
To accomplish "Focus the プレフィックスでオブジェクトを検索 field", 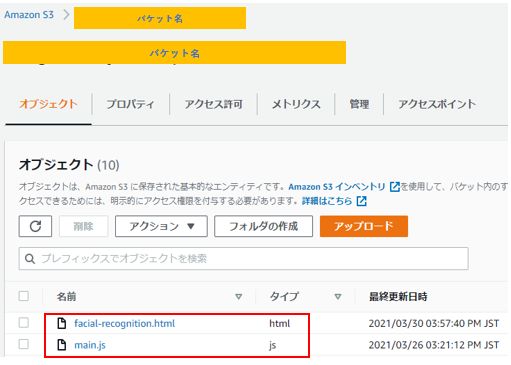I will point(244,259).
